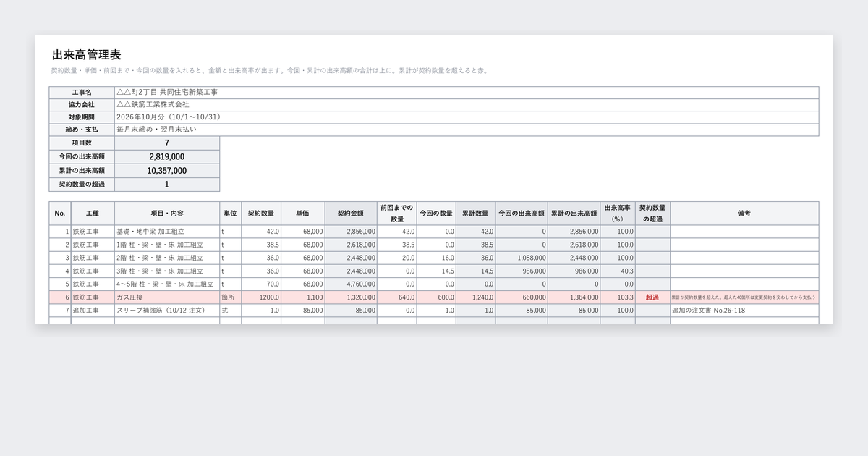Select the 毎月末締め・翌月末払い cell
Viewport: 868px width, 456px height.
[467, 130]
